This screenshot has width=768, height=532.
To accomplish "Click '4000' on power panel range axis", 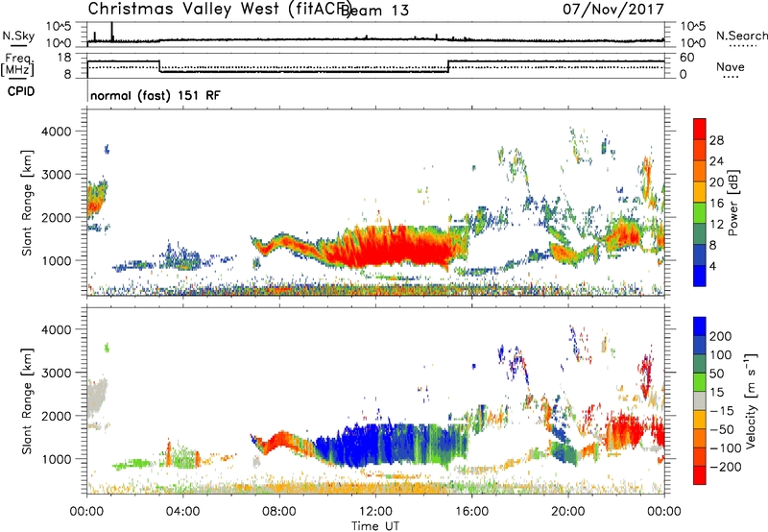I will point(57,132).
